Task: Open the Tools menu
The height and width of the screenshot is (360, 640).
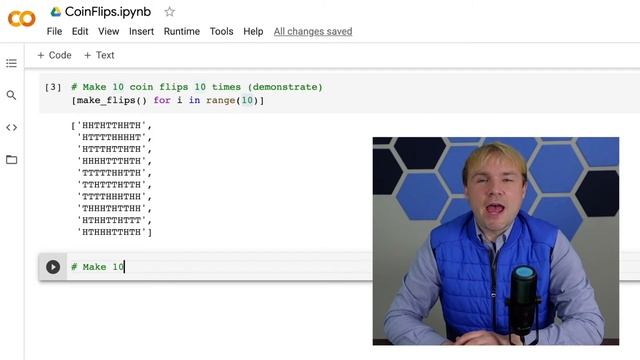Action: point(221,31)
